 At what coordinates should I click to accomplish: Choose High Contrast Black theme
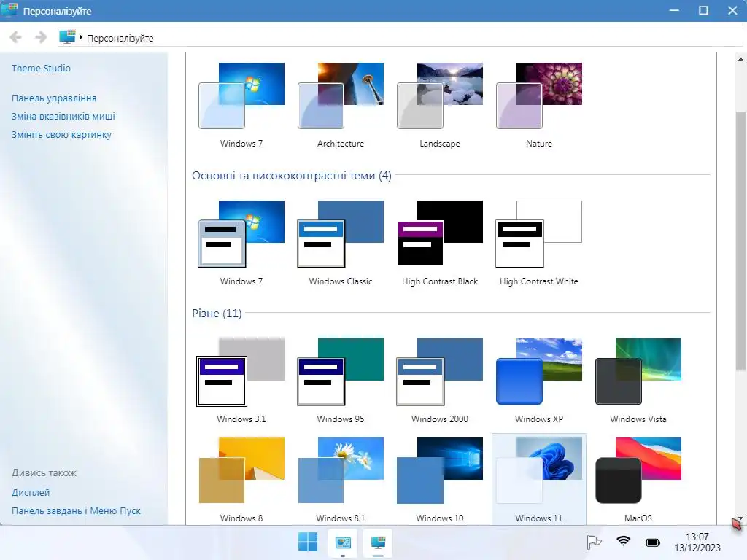click(x=440, y=234)
